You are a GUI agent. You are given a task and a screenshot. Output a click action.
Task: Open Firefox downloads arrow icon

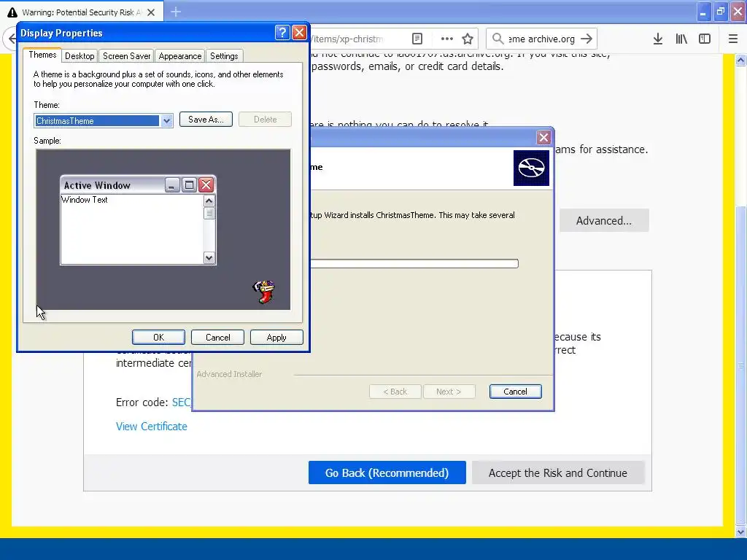click(657, 39)
